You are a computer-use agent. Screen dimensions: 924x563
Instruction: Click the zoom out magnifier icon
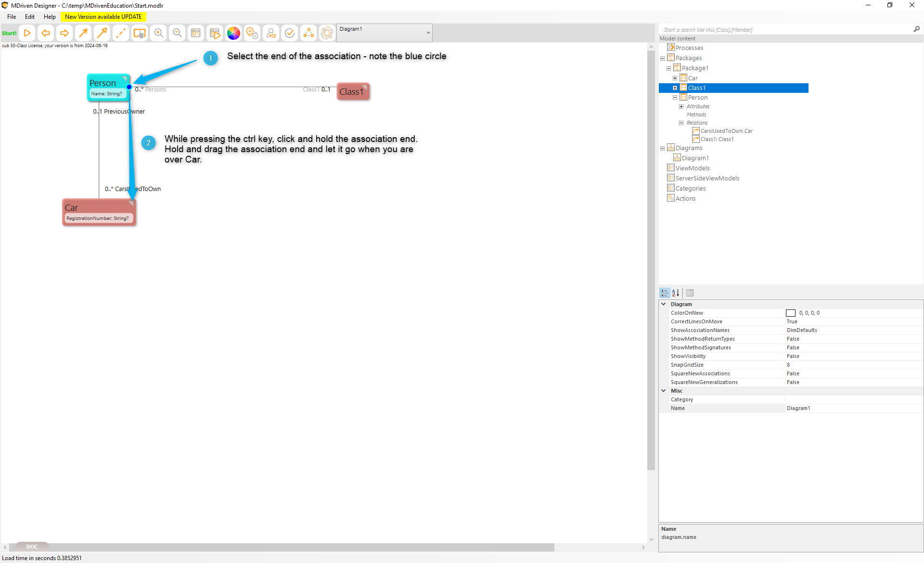(x=177, y=33)
